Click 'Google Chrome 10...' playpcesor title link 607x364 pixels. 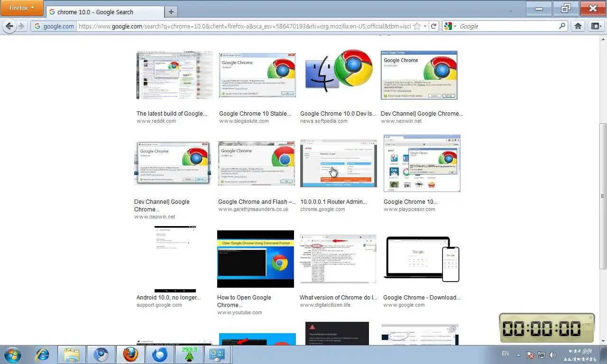coord(411,202)
